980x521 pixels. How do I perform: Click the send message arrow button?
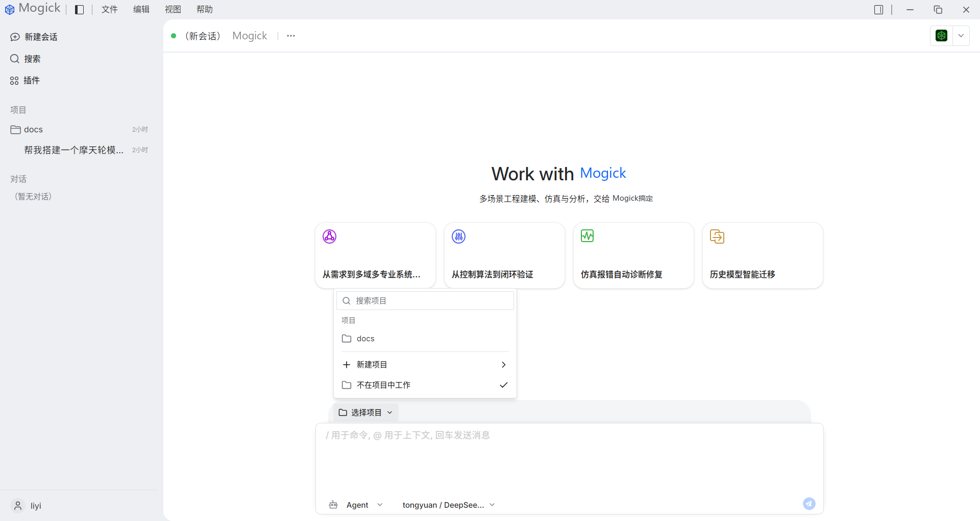809,504
